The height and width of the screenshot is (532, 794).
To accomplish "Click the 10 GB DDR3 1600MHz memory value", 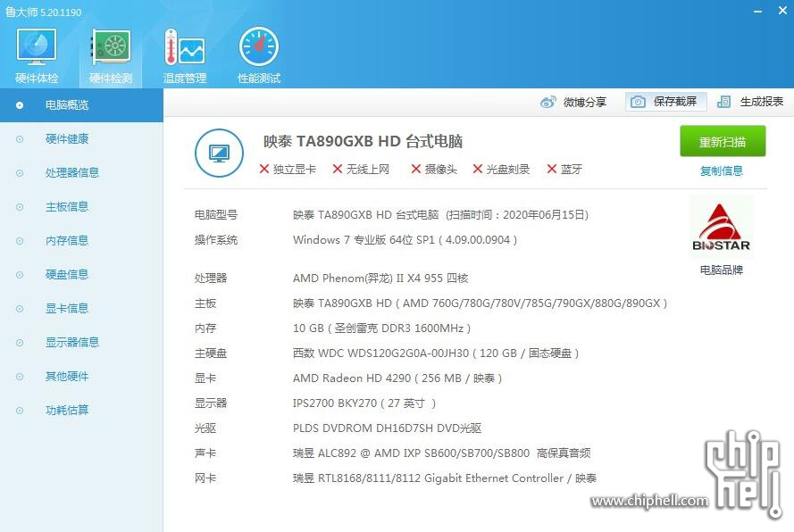I will coord(381,328).
